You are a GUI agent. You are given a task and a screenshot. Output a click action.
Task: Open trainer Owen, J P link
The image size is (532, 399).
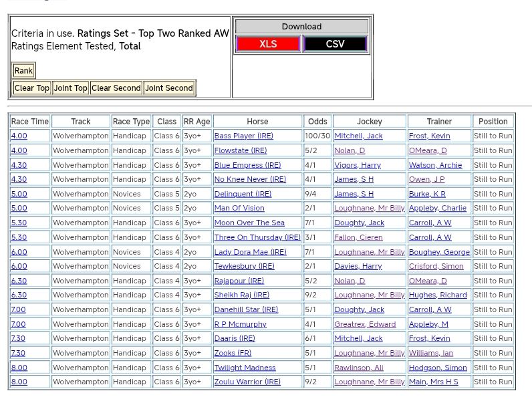coord(426,179)
